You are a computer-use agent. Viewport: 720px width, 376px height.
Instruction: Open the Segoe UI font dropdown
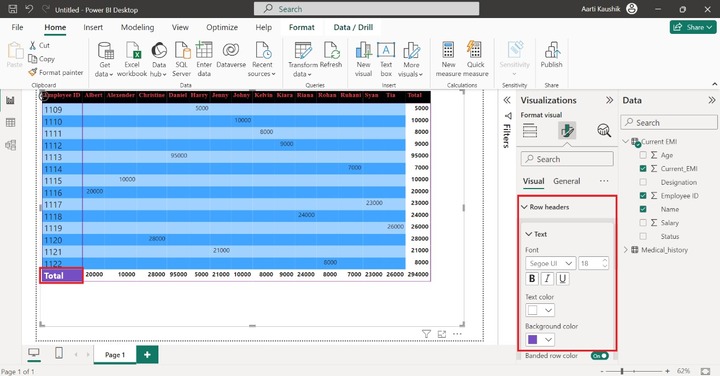pos(550,263)
